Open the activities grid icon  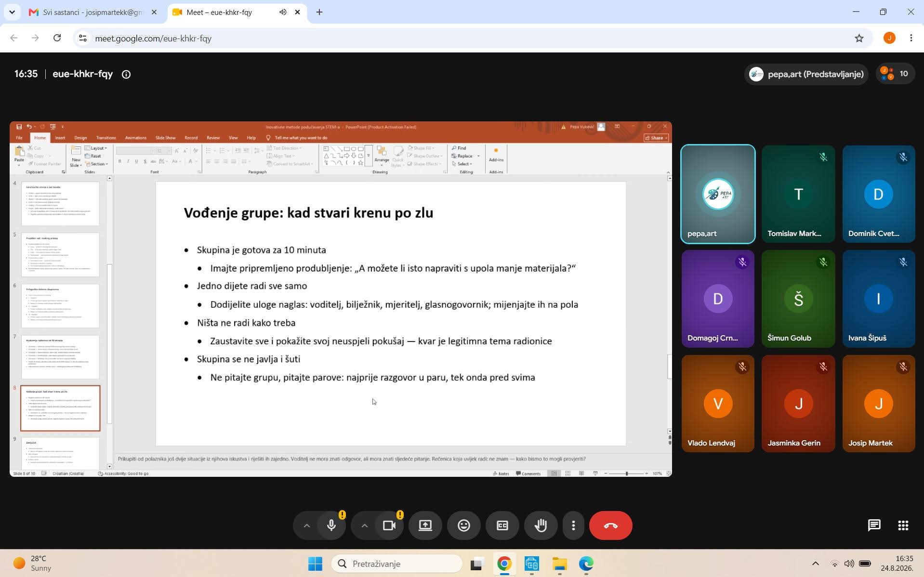coord(903,525)
